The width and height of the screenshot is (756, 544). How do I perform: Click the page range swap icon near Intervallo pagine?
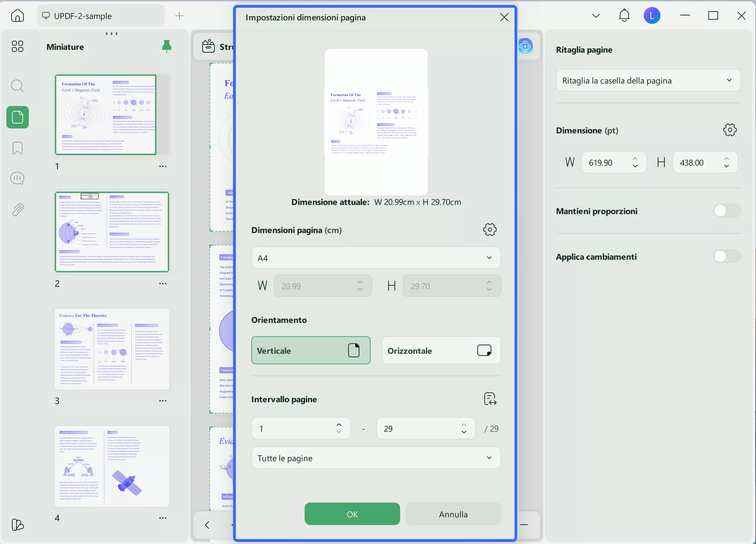click(x=490, y=398)
